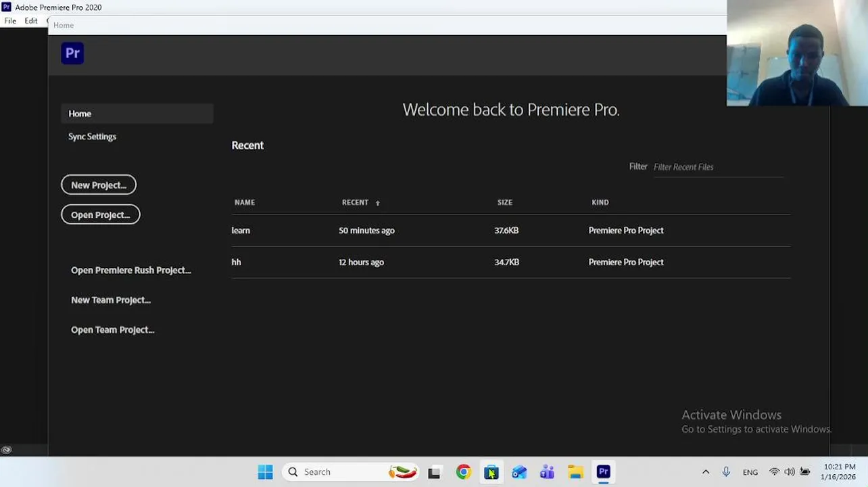Open the File menu
The width and height of the screenshot is (868, 487).
click(x=10, y=21)
